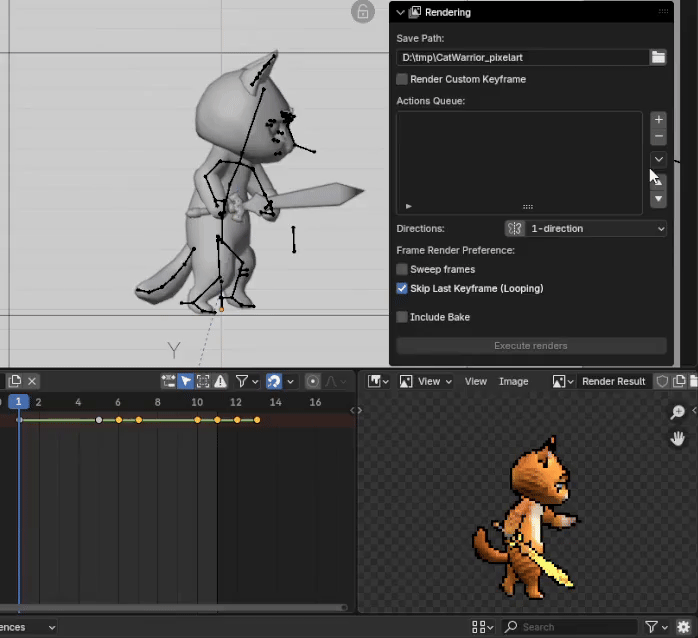
Task: Open the Directions dropdown showing 1-direction
Action: pyautogui.click(x=585, y=229)
